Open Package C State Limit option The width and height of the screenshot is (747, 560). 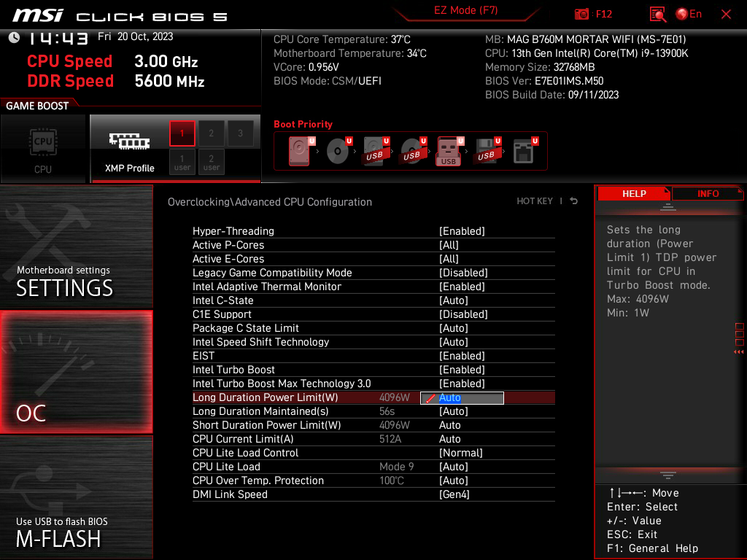pos(454,327)
